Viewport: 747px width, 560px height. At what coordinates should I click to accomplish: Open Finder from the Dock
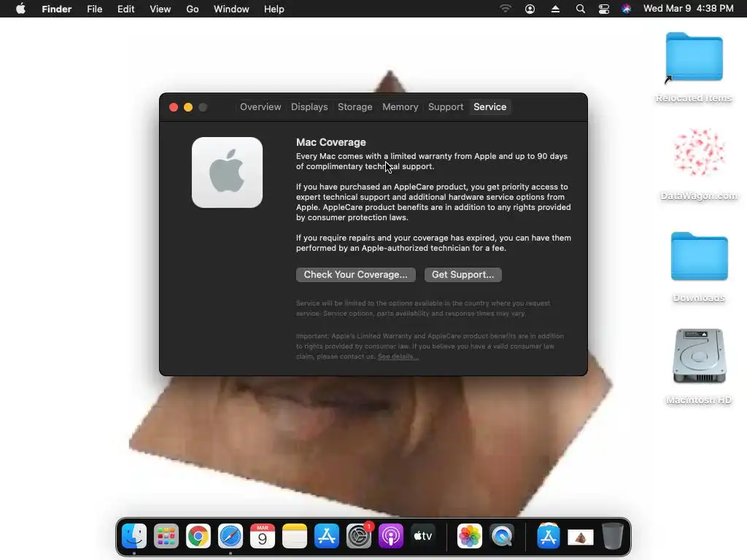pos(134,536)
